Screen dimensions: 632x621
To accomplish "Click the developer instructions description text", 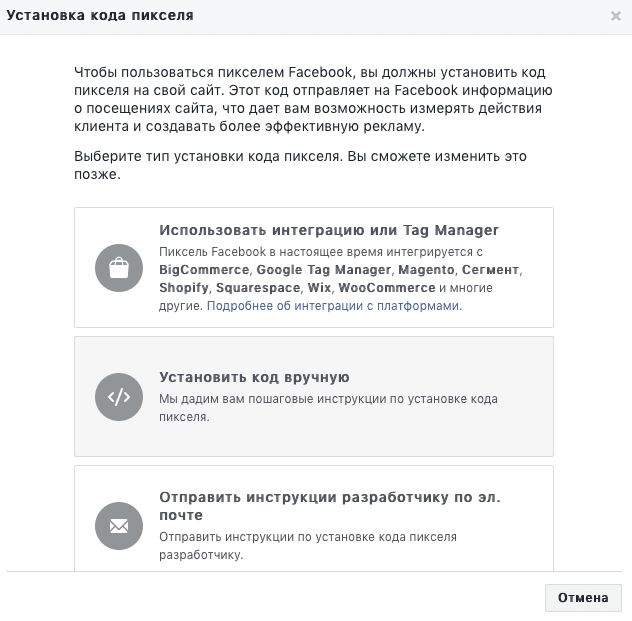I will point(308,546).
